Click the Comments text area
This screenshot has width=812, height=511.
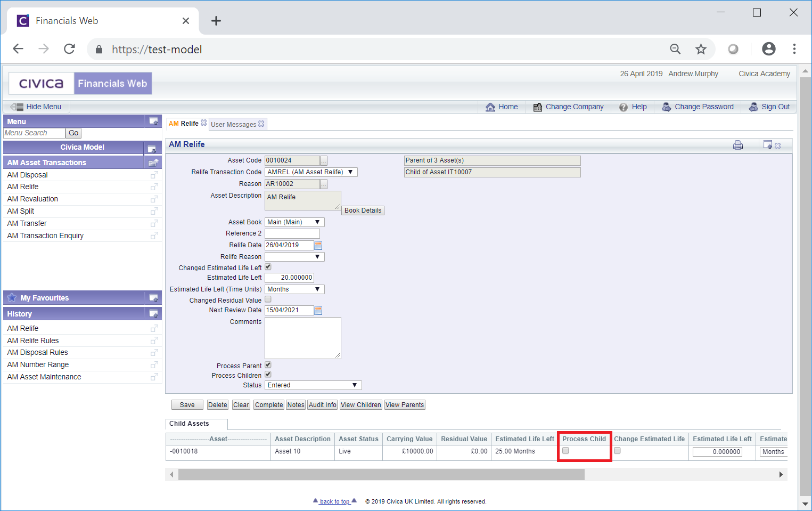(302, 338)
